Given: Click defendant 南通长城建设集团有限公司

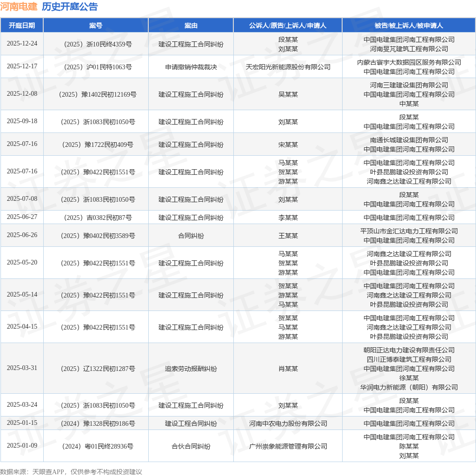Looking at the screenshot, I should coord(409,140).
